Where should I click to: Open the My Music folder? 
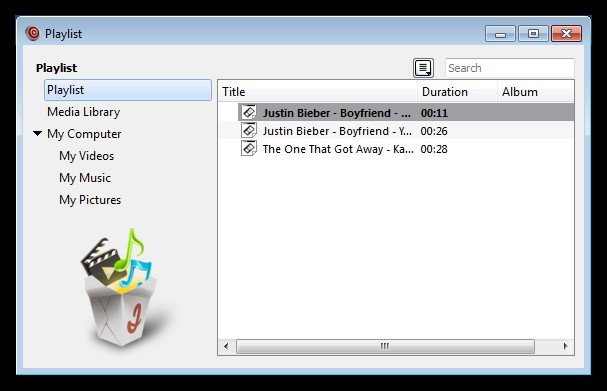[x=85, y=178]
